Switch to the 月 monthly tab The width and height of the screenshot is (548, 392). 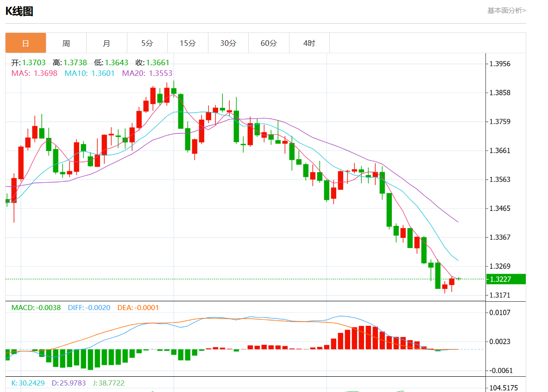point(107,43)
